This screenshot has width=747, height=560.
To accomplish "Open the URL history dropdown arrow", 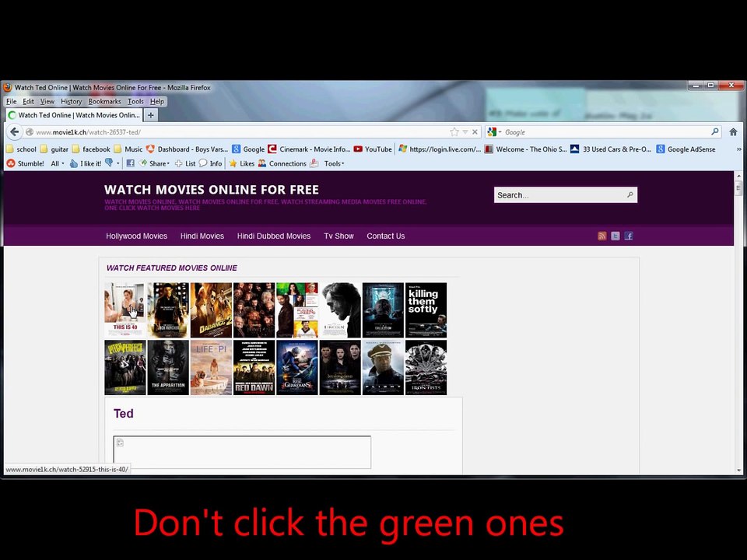I will [465, 132].
